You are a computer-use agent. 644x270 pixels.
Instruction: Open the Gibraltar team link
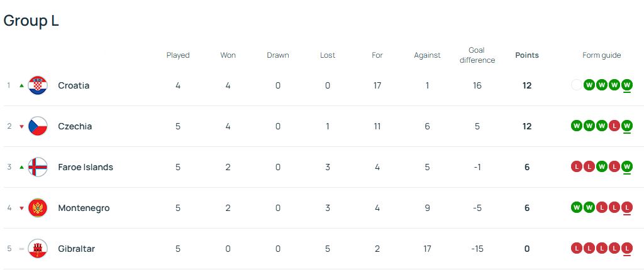pyautogui.click(x=76, y=249)
